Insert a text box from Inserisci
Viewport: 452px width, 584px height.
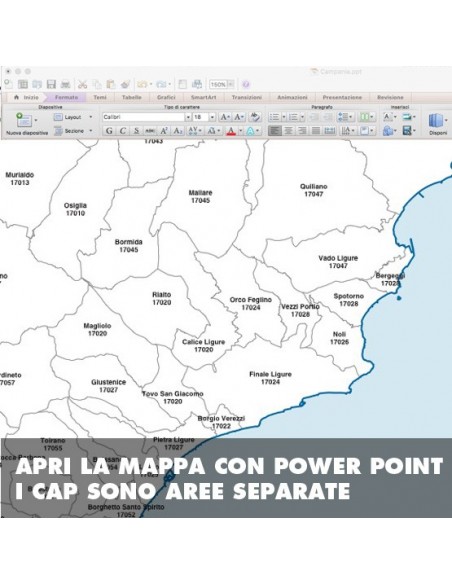coord(389,117)
